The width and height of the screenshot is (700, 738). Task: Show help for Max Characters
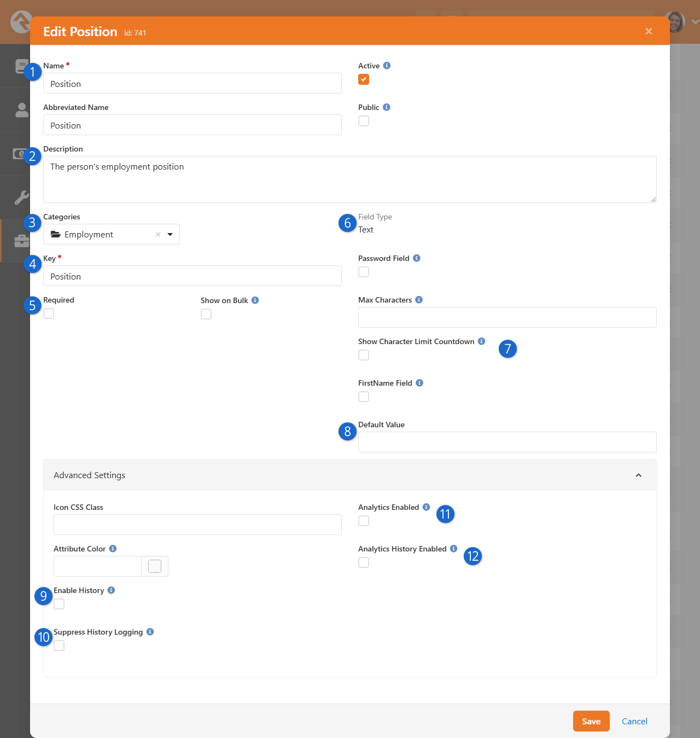point(419,300)
